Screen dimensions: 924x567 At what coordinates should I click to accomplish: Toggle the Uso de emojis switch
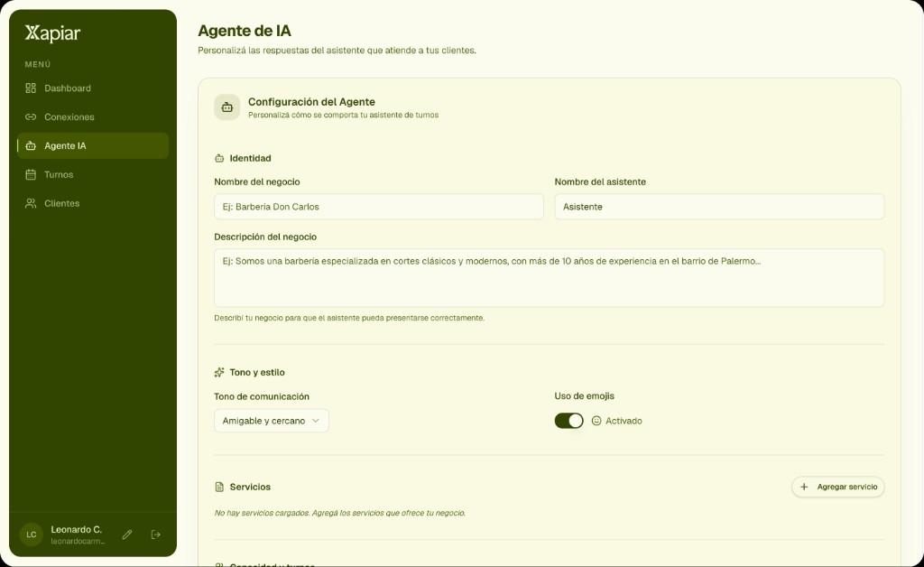pyautogui.click(x=568, y=421)
